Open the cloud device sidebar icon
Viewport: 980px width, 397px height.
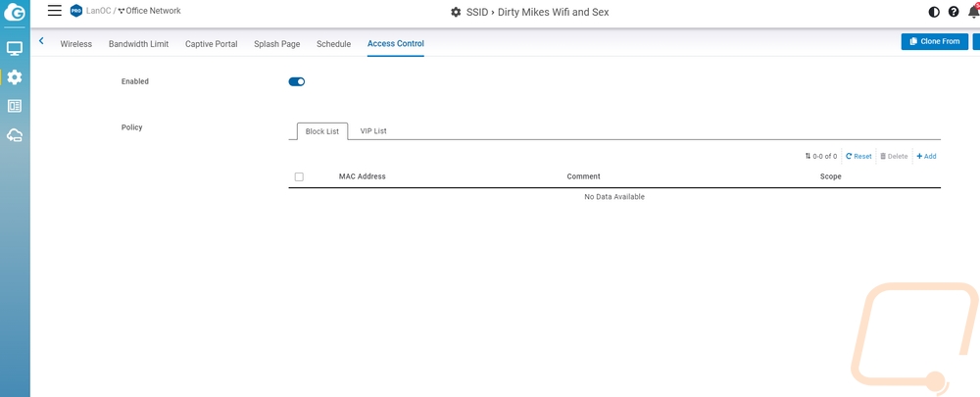pyautogui.click(x=15, y=135)
